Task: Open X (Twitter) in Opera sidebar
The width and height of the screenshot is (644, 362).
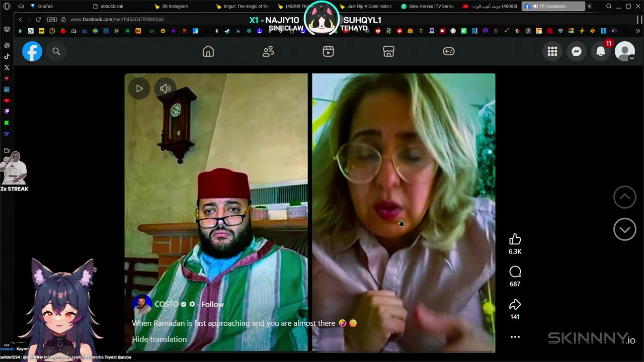Action: point(7,67)
